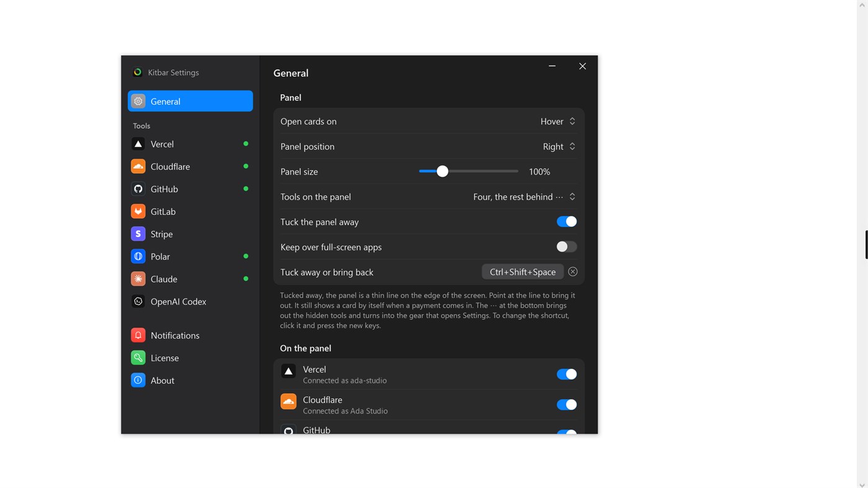The width and height of the screenshot is (868, 488).
Task: Click the Notifications bell icon
Action: [x=138, y=335]
